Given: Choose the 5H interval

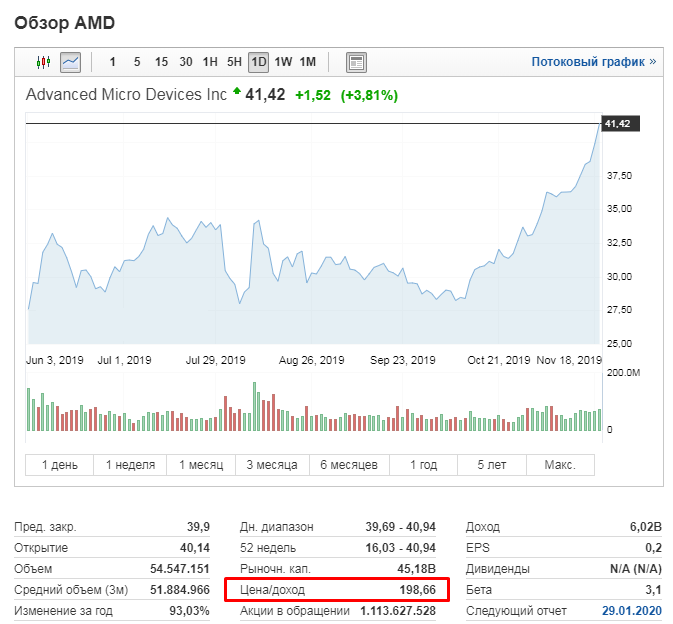Looking at the screenshot, I should click(x=234, y=62).
